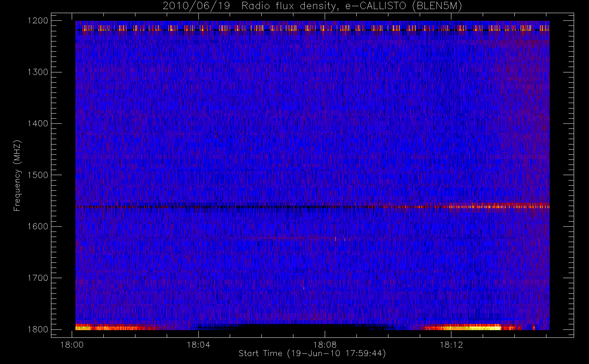Select the 1500 frequency tick label
This screenshot has width=589, height=364.
(x=38, y=175)
